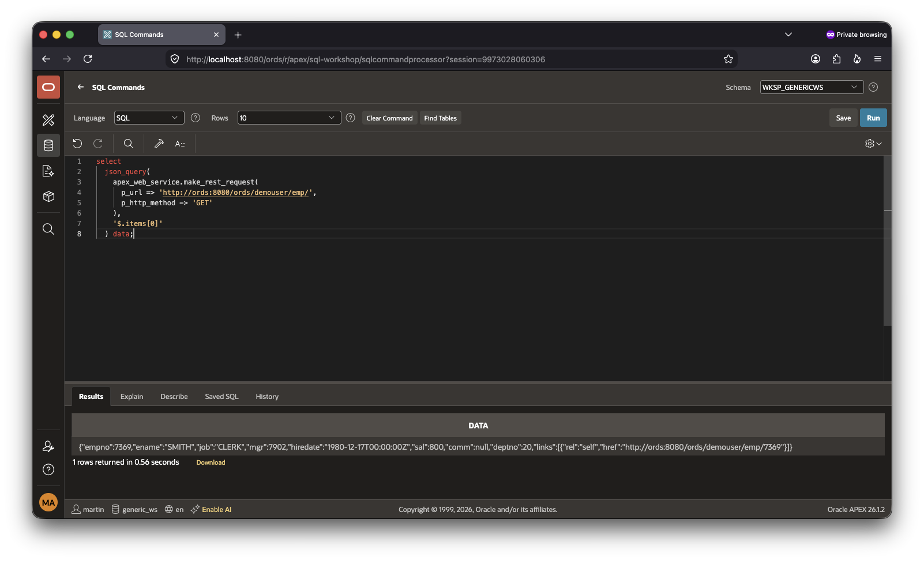
Task: Click the '$.items[0]' line in editor
Action: [x=138, y=224]
